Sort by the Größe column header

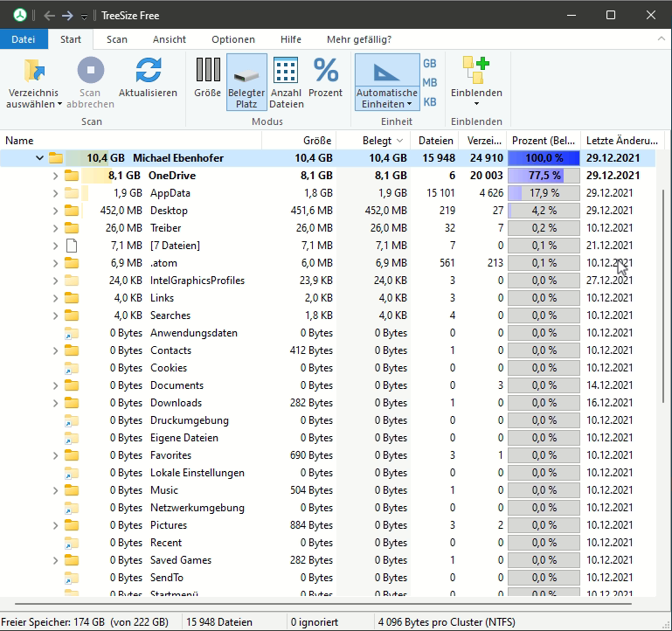(x=299, y=141)
